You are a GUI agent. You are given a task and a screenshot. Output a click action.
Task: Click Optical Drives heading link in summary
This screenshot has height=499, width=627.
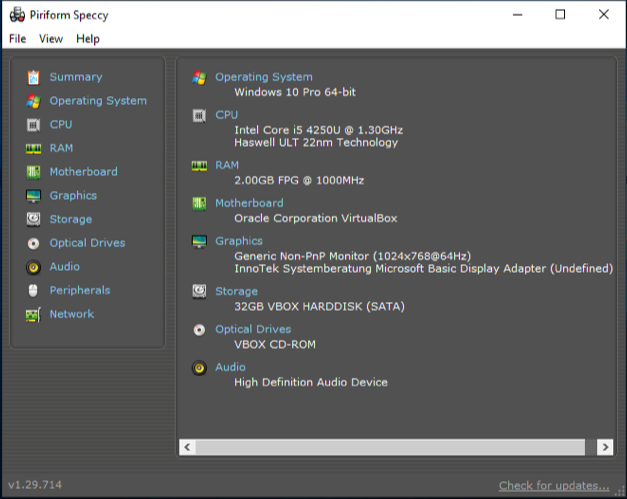(x=253, y=329)
